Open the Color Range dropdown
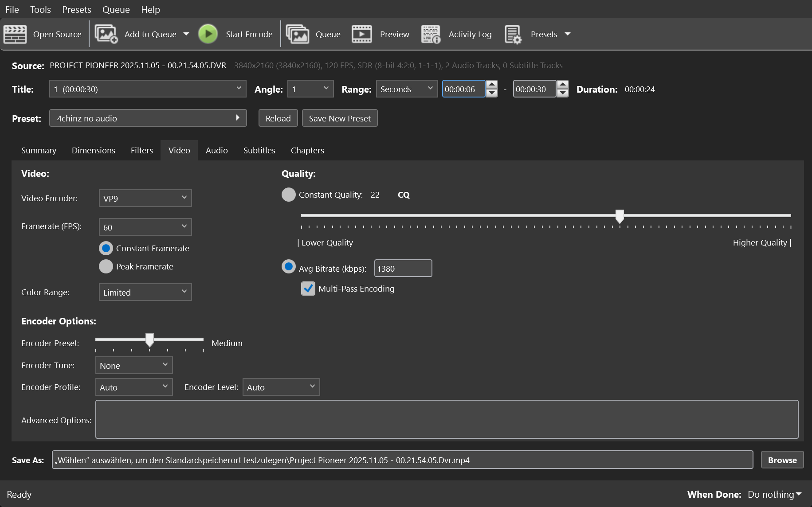This screenshot has height=507, width=812. point(145,292)
